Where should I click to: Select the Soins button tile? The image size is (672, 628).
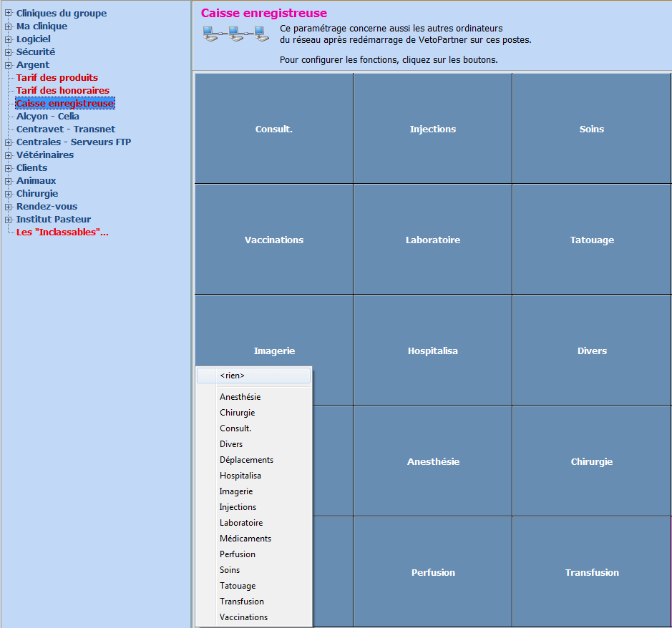[591, 129]
